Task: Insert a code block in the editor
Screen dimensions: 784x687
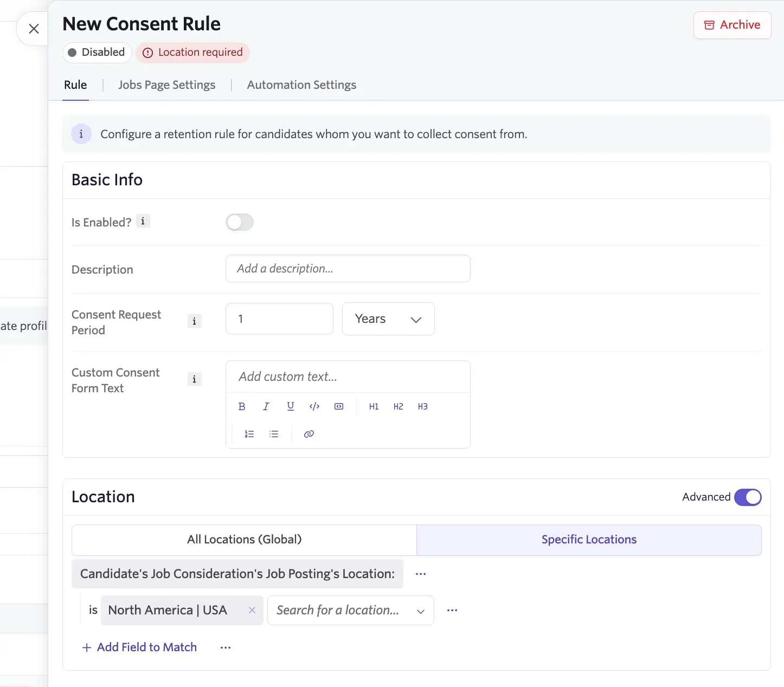Action: [339, 406]
